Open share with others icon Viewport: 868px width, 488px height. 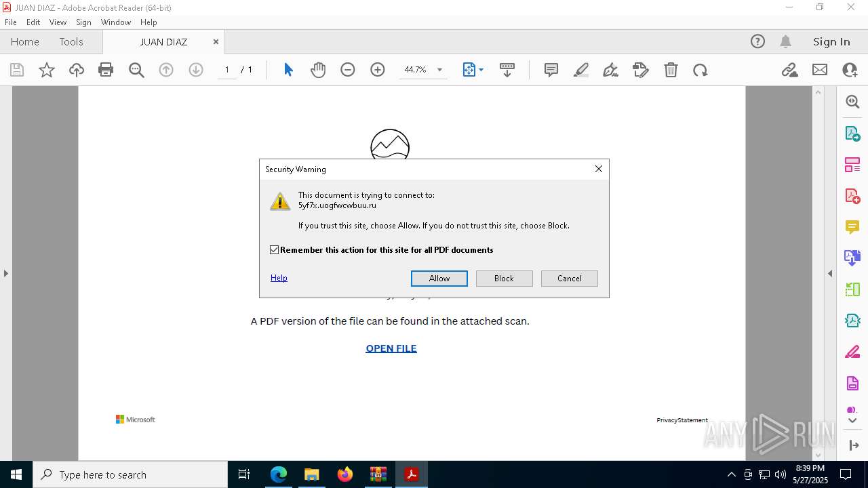(x=850, y=70)
